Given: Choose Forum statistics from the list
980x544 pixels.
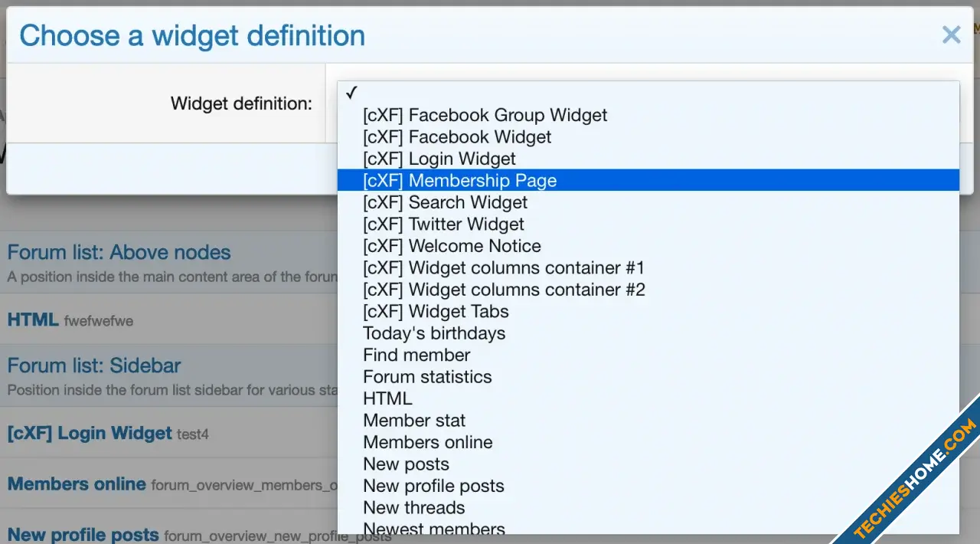Looking at the screenshot, I should click(648, 377).
